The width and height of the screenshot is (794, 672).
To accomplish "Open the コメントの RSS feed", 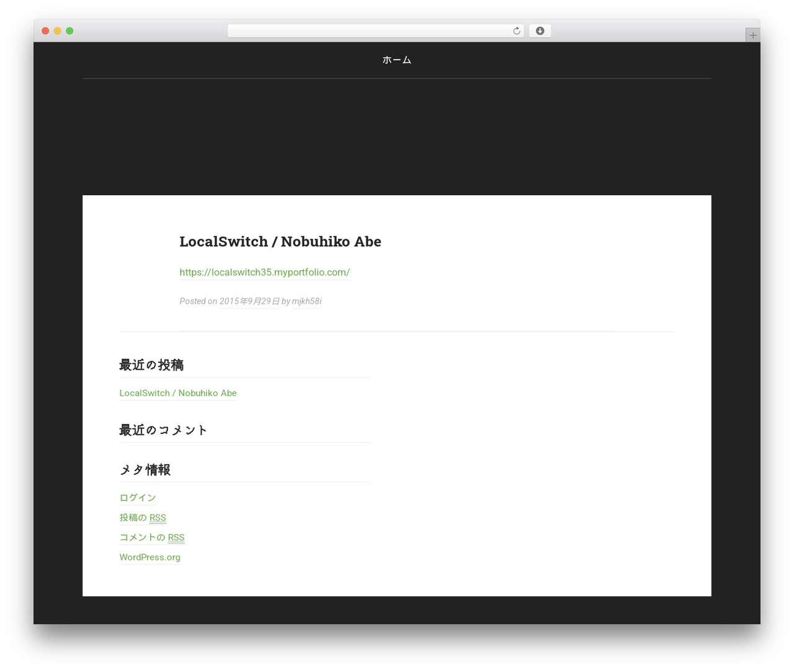I will [x=152, y=537].
